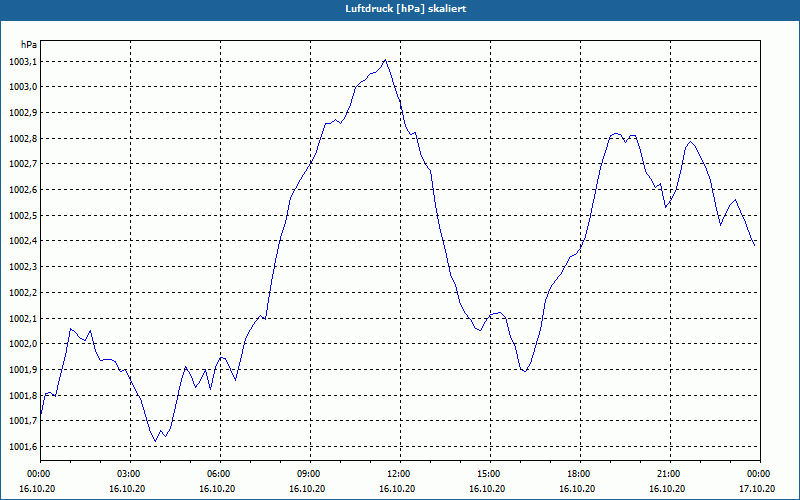Click the hPa unit label
This screenshot has height=500, width=800.
click(x=29, y=44)
